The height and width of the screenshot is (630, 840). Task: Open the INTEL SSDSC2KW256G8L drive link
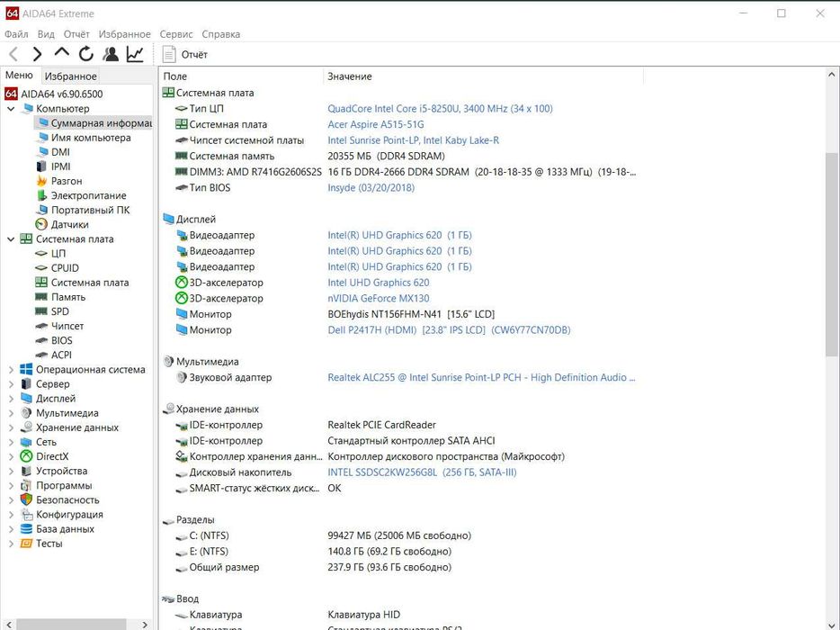click(422, 472)
